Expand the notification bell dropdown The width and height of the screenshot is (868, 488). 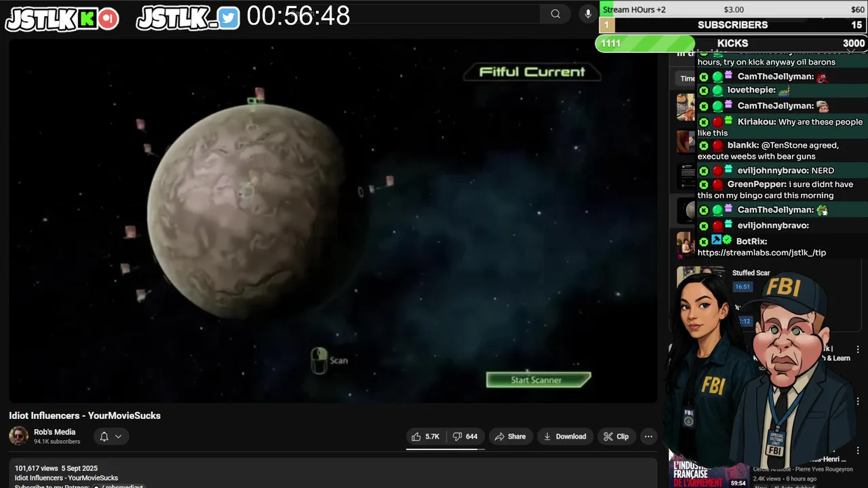pyautogui.click(x=111, y=436)
